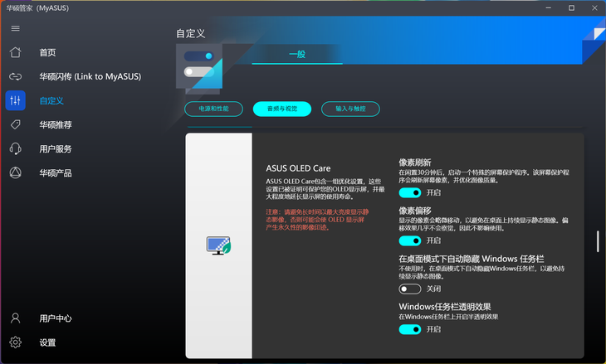This screenshot has height=364, width=606.
Task: Click the 在桌面模式下自动隐藏 Windows 任务栏 heading
Action: (472, 259)
